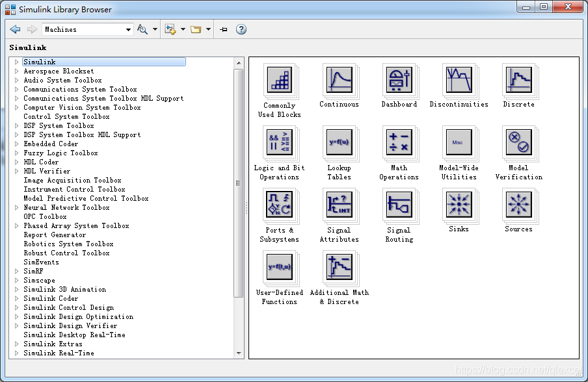Screen dimensions: 588x382
Task: Open search options dropdown arrow
Action: [155, 29]
